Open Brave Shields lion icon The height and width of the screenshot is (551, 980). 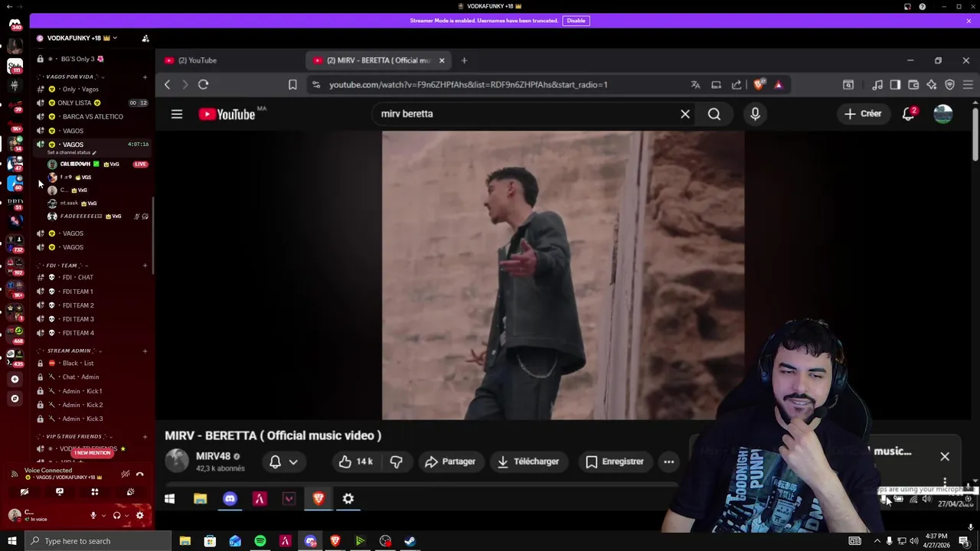point(759,84)
